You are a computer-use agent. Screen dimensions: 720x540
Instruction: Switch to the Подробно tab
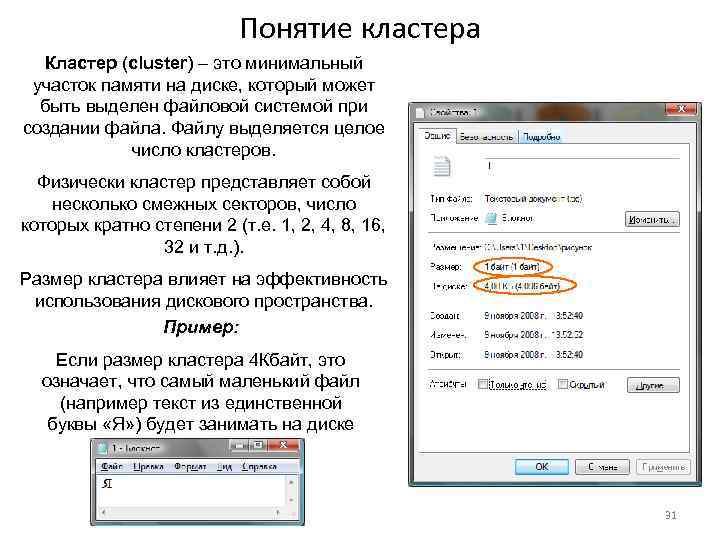pos(541,137)
